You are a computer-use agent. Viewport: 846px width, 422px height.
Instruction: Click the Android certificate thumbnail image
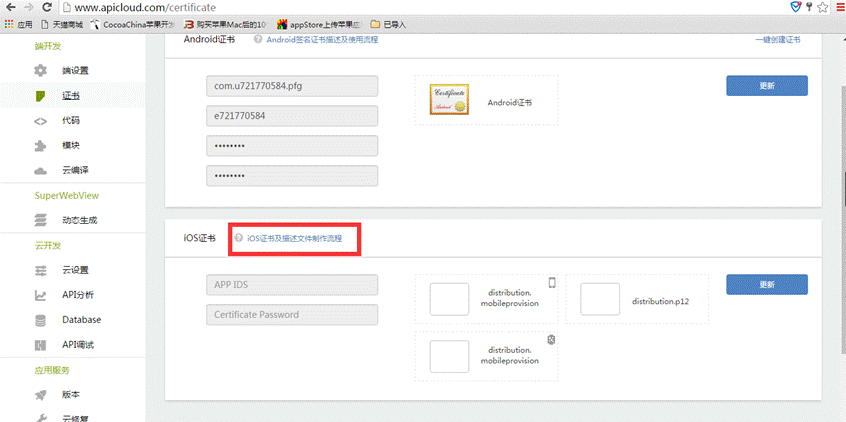tap(449, 101)
